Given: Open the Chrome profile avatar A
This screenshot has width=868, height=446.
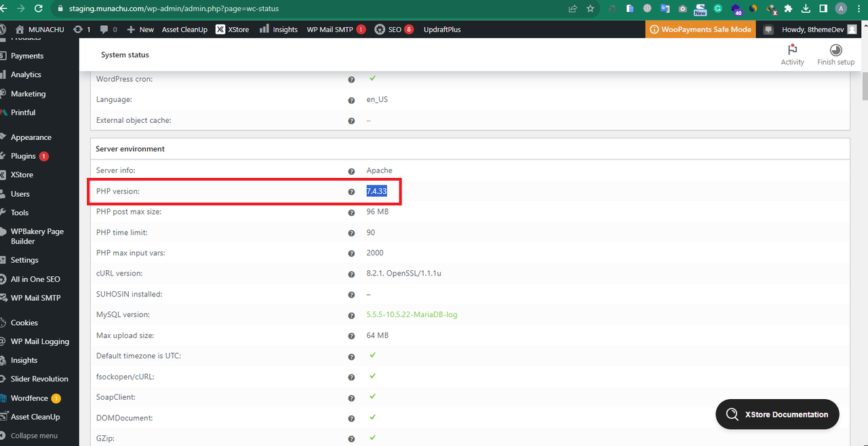Looking at the screenshot, I should 841,9.
